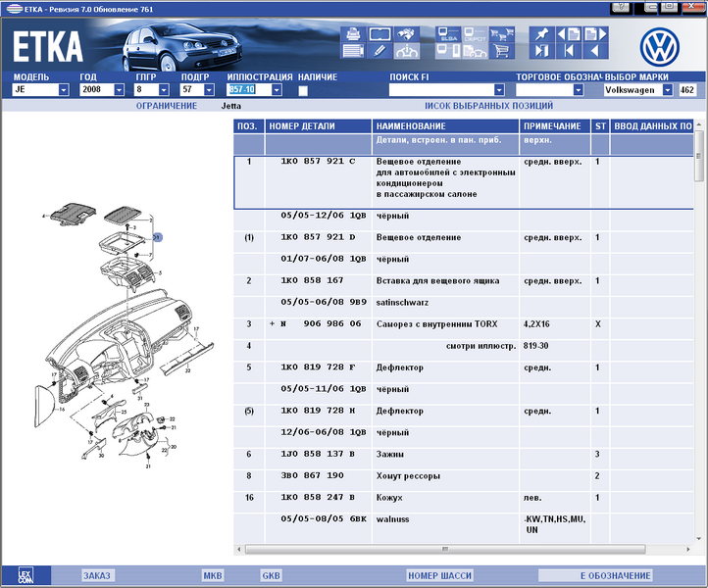Open search with the binoculars icon

pos(407,34)
